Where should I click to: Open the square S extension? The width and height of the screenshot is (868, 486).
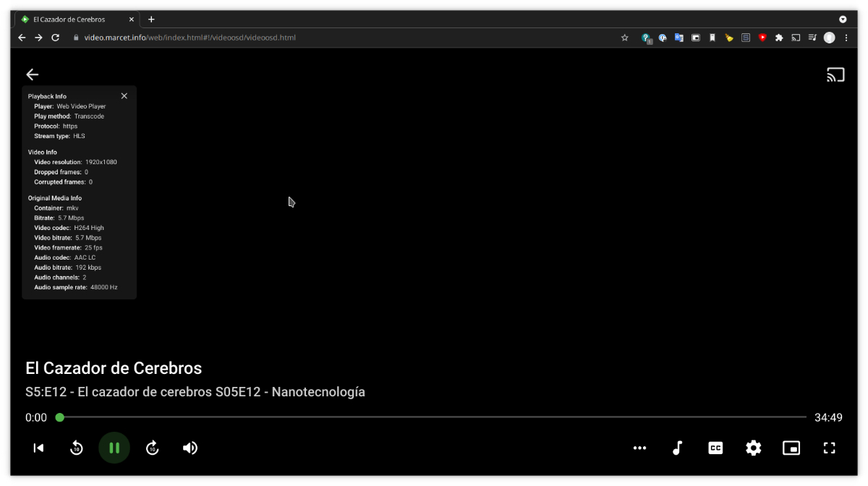[746, 38]
